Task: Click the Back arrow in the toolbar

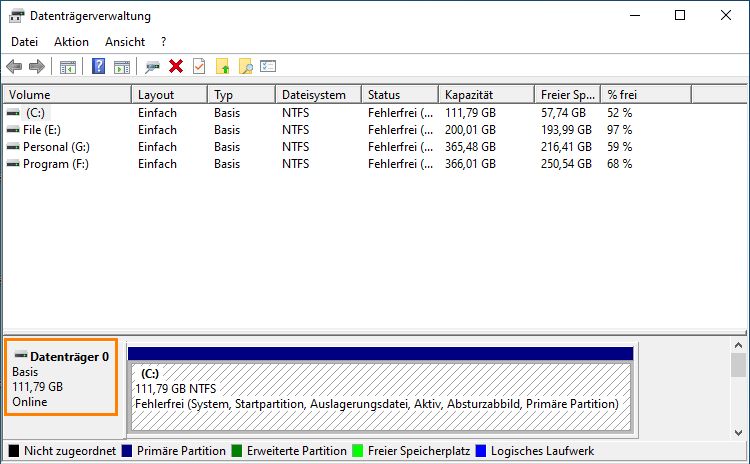Action: click(14, 66)
